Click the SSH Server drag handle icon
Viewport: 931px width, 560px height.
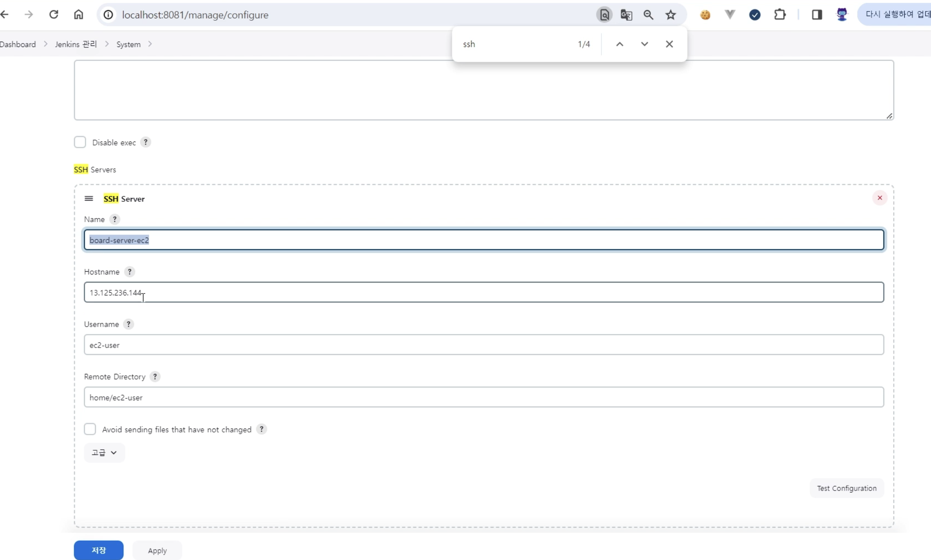pyautogui.click(x=89, y=198)
